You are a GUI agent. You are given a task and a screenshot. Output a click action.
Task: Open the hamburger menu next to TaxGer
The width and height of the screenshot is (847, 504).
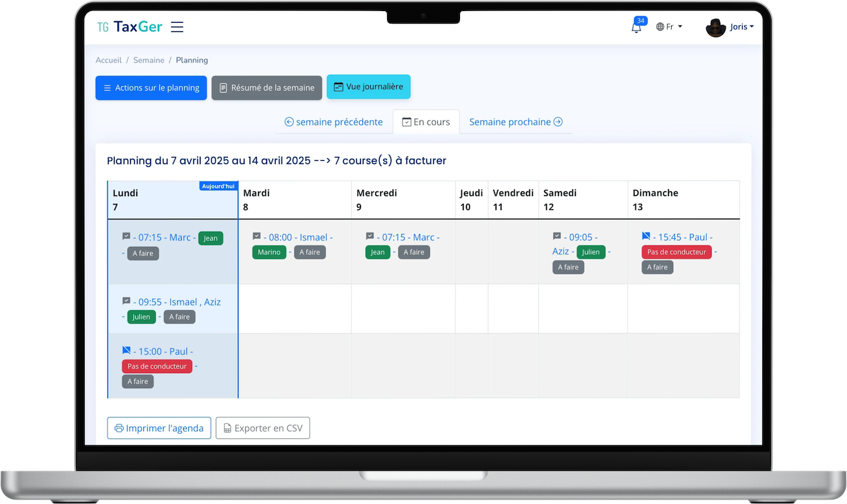pyautogui.click(x=177, y=27)
